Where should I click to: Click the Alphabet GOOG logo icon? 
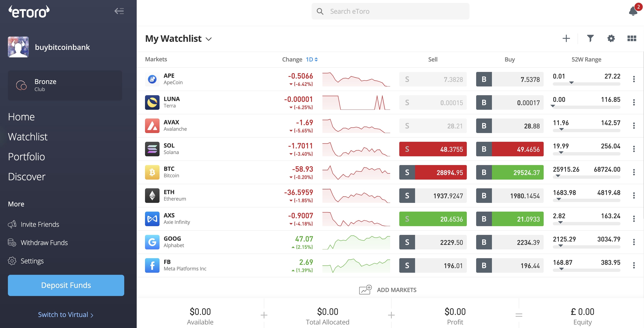[x=152, y=242]
